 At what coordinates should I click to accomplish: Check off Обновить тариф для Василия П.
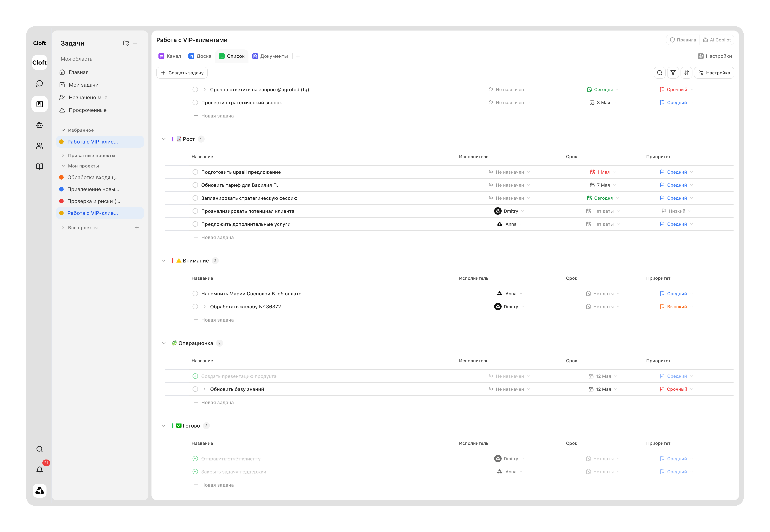[195, 185]
